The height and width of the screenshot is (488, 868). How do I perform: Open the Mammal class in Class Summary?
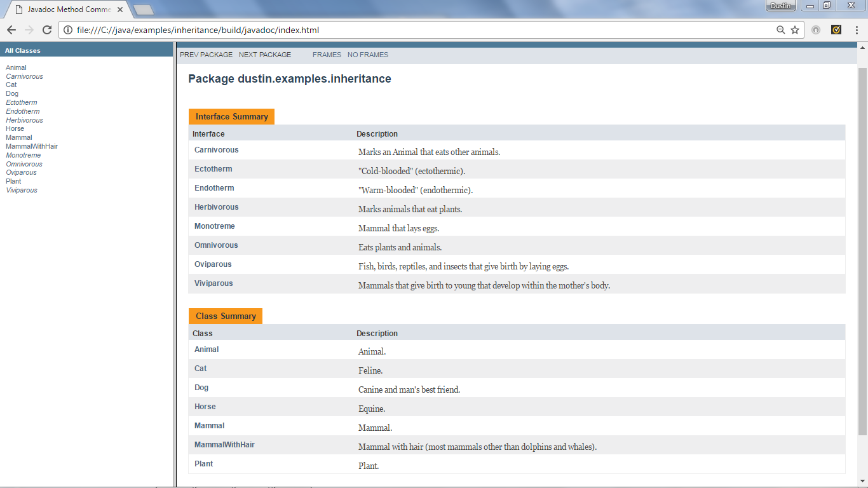tap(209, 425)
